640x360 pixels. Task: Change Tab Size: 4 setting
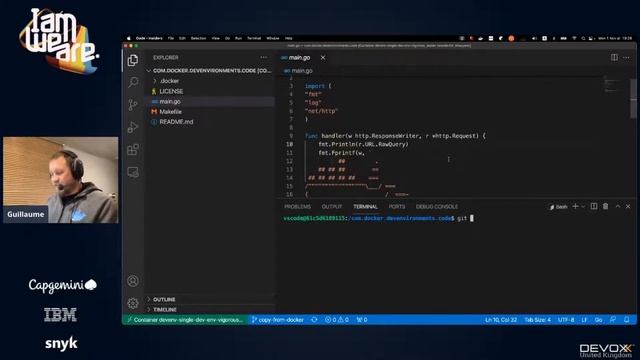coord(537,320)
